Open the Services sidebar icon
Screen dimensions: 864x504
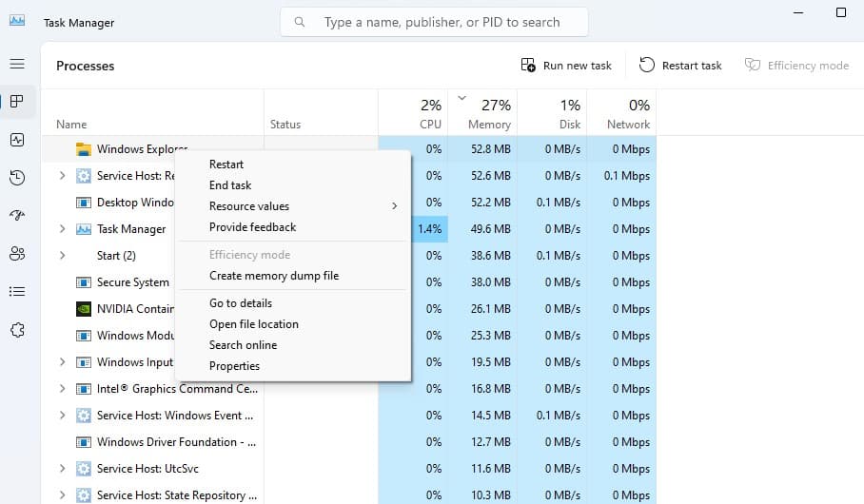[16, 330]
